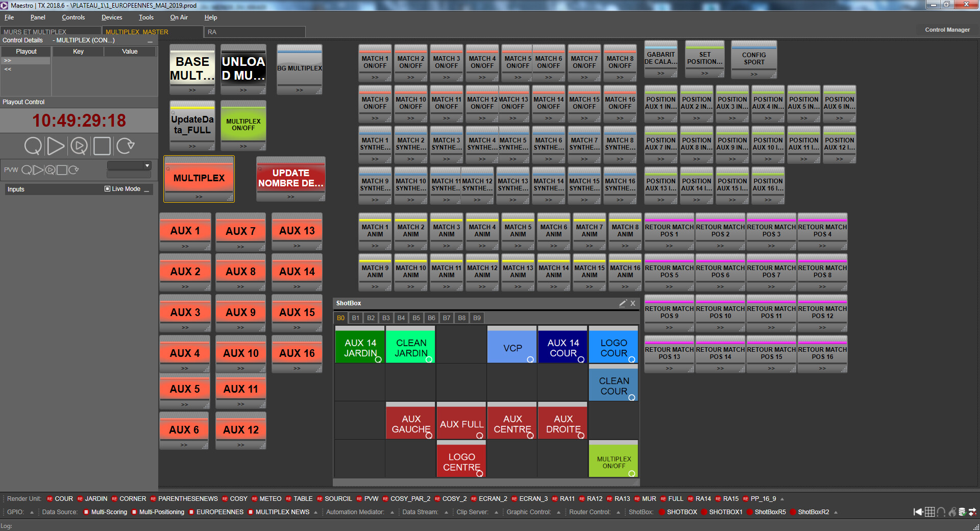The height and width of the screenshot is (531, 980).
Task: Expand the >> arrow under AUX 1
Action: click(x=185, y=247)
